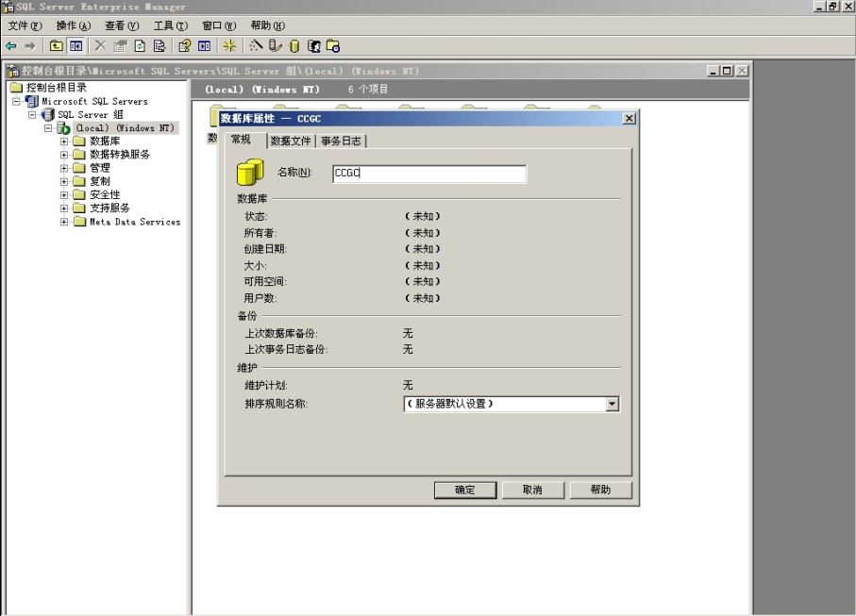
Task: Select the 数据库 folder in tree
Action: pyautogui.click(x=105, y=142)
